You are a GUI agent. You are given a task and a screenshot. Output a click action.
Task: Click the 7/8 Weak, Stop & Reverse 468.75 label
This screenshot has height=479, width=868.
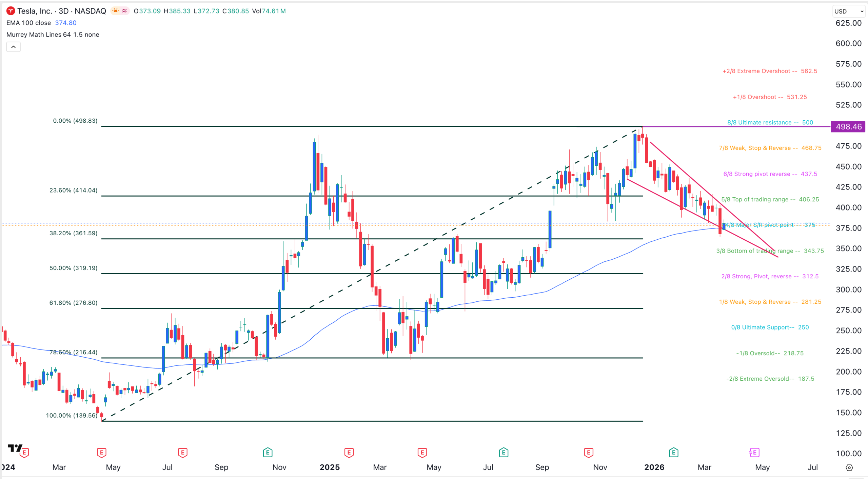click(x=770, y=148)
